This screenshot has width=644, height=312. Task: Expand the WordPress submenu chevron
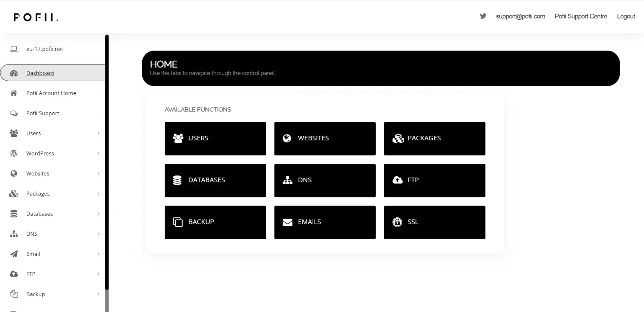coord(99,153)
